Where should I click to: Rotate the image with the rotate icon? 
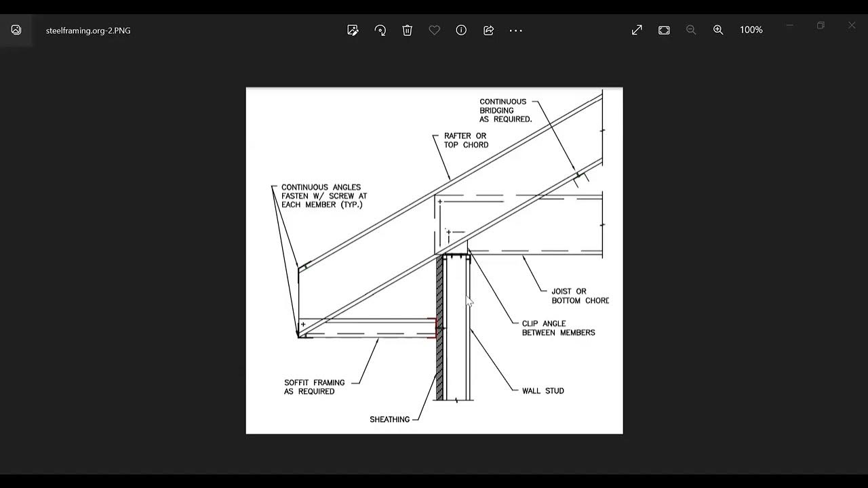pos(380,30)
